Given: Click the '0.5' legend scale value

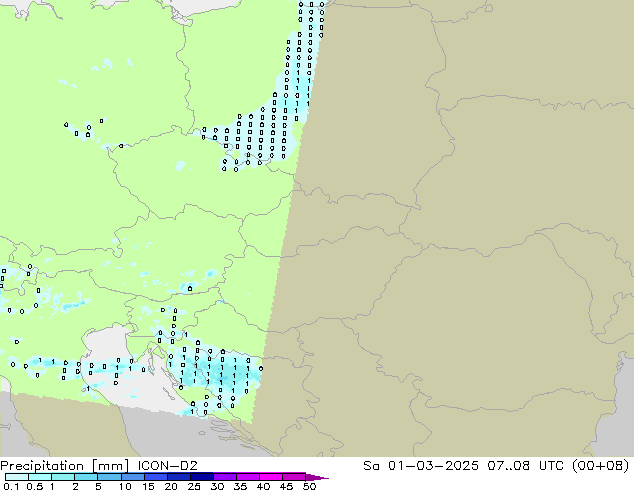Looking at the screenshot, I should coord(35,486).
